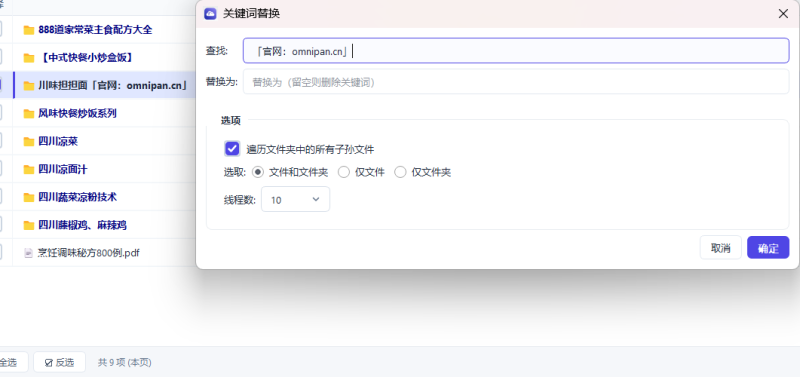This screenshot has width=800, height=377.
Task: Select the 仅文件 radio option
Action: 344,172
